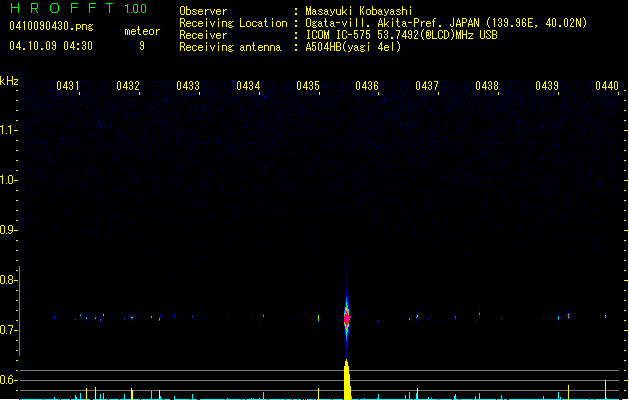Click the meteor count number 9
The width and height of the screenshot is (629, 400).
pos(141,46)
